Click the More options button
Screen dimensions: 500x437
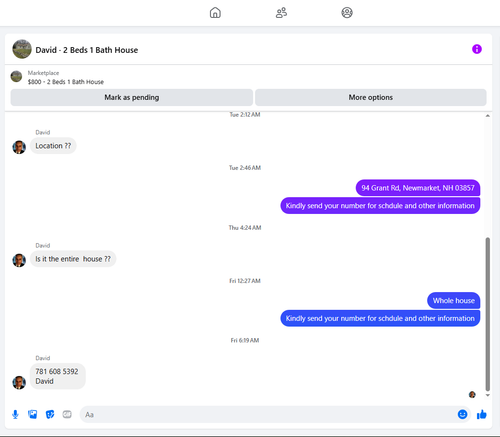[x=371, y=97]
